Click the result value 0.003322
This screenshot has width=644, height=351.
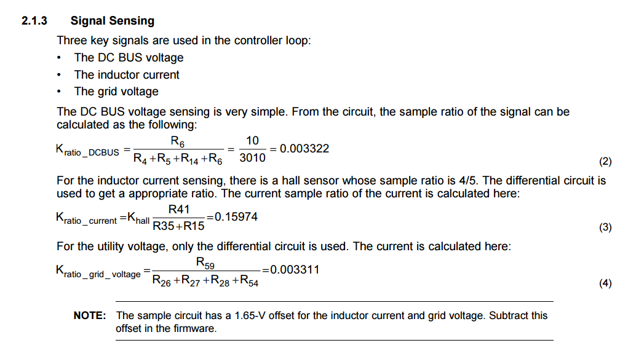(x=304, y=149)
